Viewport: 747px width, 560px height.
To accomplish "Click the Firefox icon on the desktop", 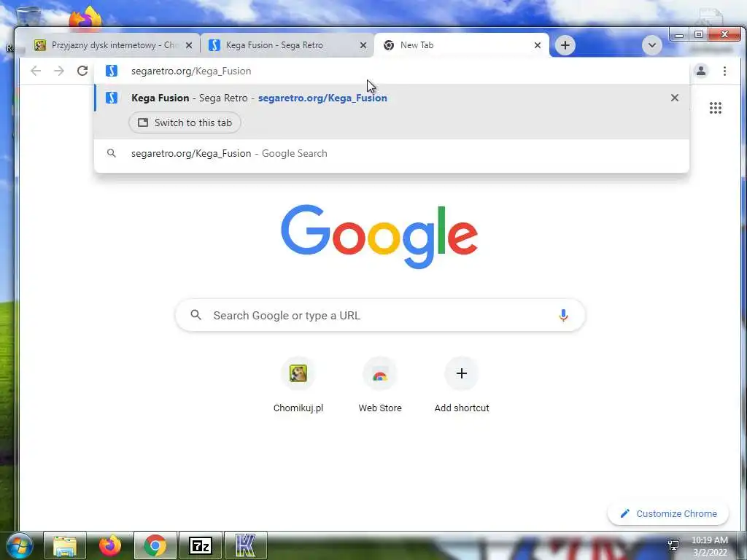I will point(85,17).
